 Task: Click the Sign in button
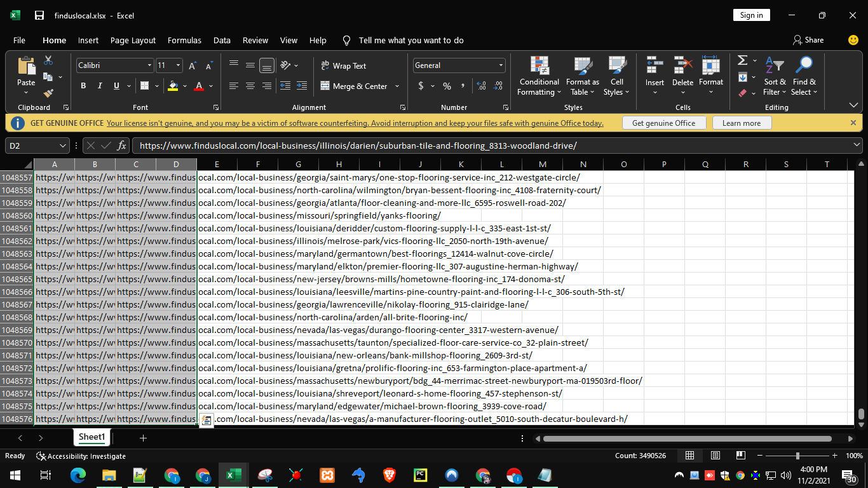pos(751,15)
